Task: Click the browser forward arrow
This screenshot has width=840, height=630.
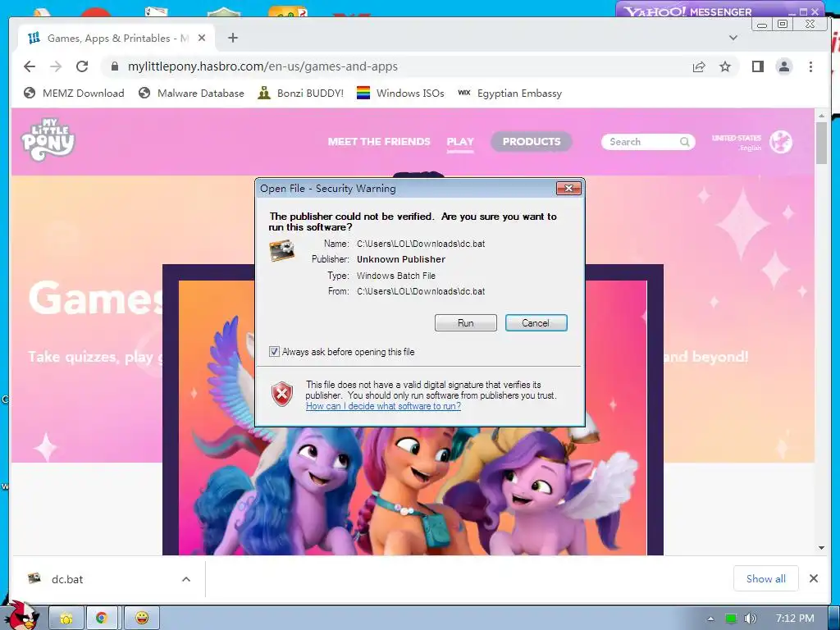Action: pos(56,66)
